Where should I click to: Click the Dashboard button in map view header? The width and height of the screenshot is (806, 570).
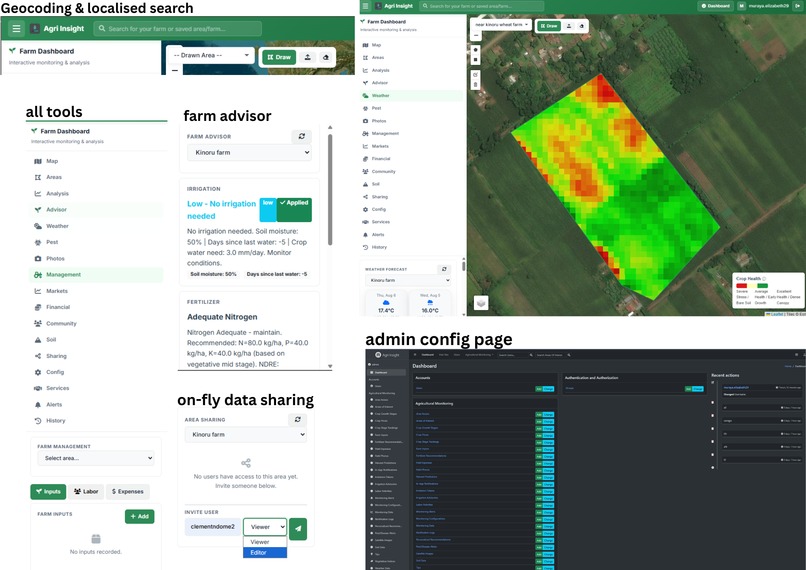tap(716, 6)
